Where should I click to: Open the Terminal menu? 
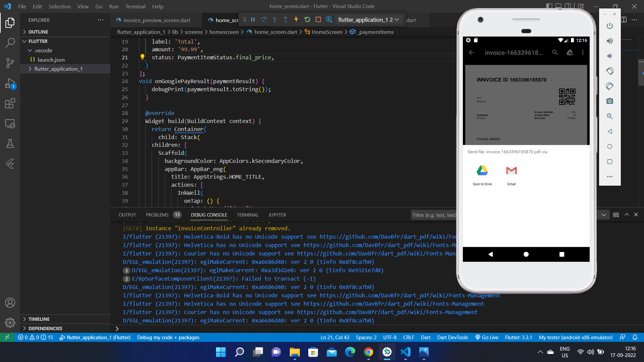tap(135, 6)
